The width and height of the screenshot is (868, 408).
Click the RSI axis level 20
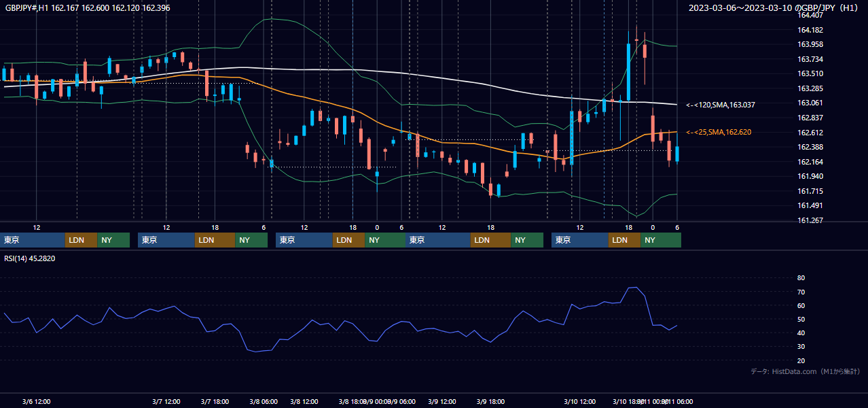coord(801,360)
